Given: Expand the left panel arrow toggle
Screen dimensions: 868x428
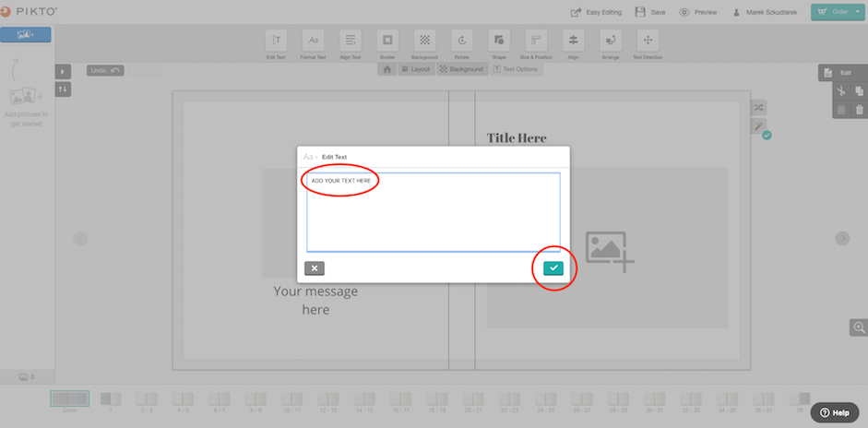Looking at the screenshot, I should tap(63, 71).
